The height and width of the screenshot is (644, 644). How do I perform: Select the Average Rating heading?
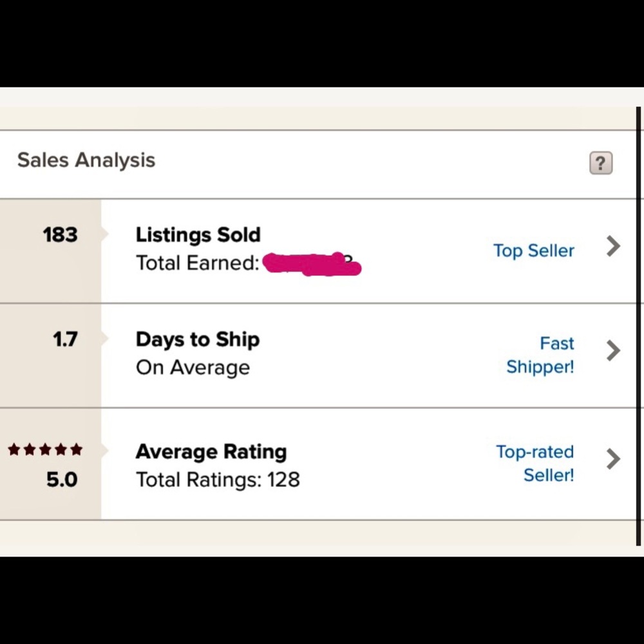click(x=211, y=451)
